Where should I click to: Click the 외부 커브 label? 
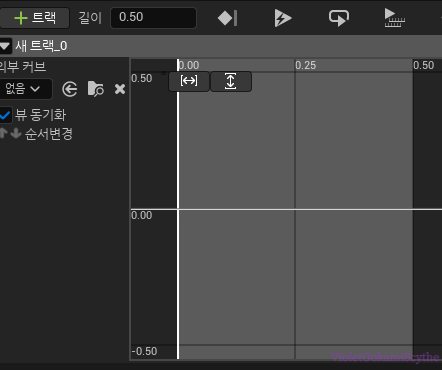click(22, 67)
